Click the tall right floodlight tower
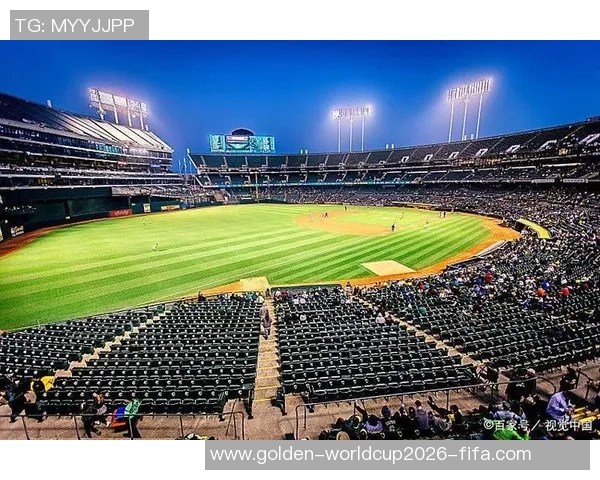 click(x=467, y=110)
